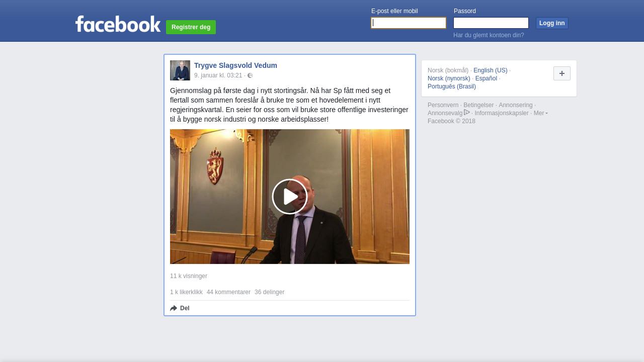644x362 pixels.
Task: Click the Registrer deg button
Action: [191, 27]
